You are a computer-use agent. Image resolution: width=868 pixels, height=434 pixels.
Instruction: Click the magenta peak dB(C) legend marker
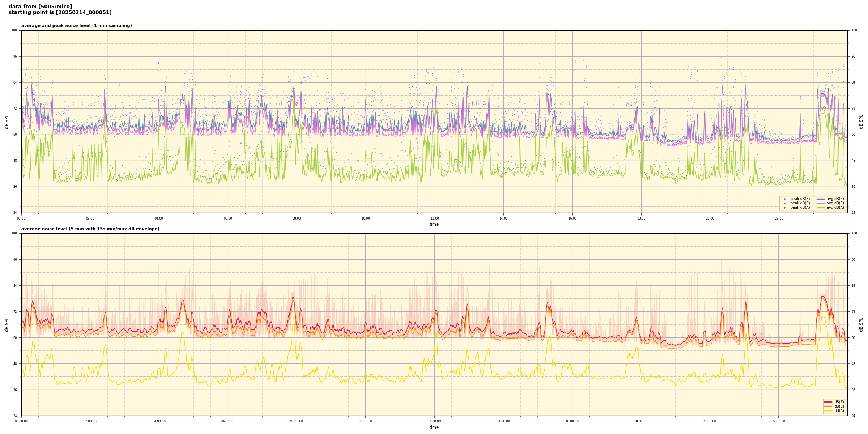(784, 203)
